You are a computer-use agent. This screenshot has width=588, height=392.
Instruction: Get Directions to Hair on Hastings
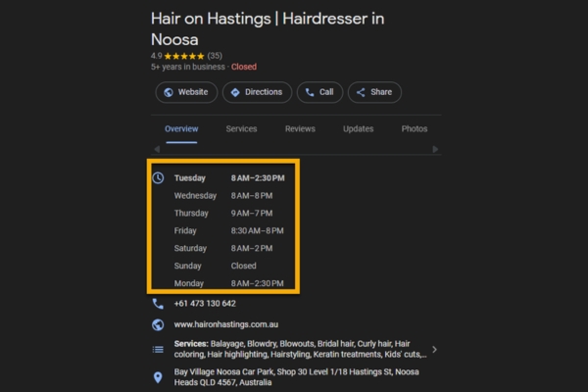pyautogui.click(x=257, y=92)
